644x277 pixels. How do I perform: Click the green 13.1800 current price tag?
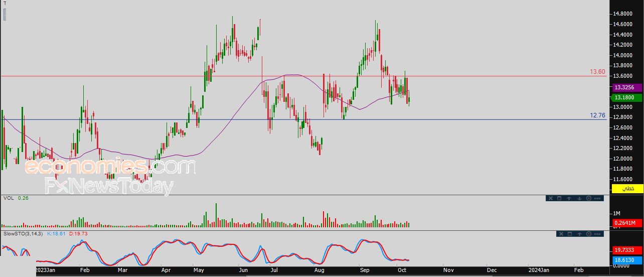coord(627,98)
